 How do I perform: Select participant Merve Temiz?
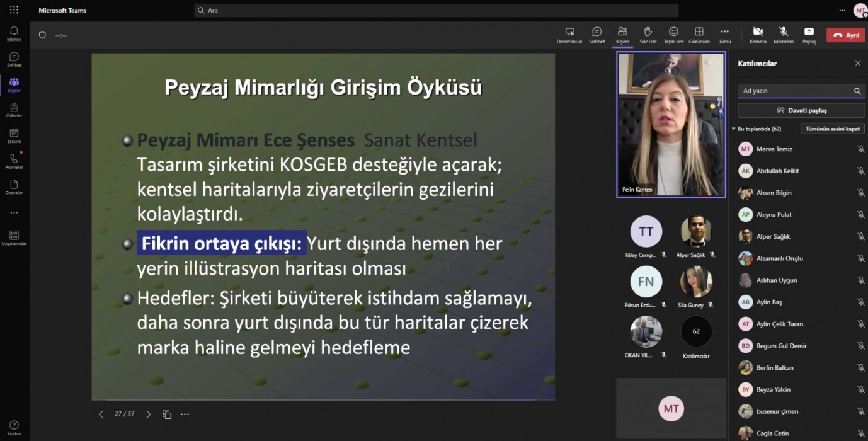(x=801, y=149)
